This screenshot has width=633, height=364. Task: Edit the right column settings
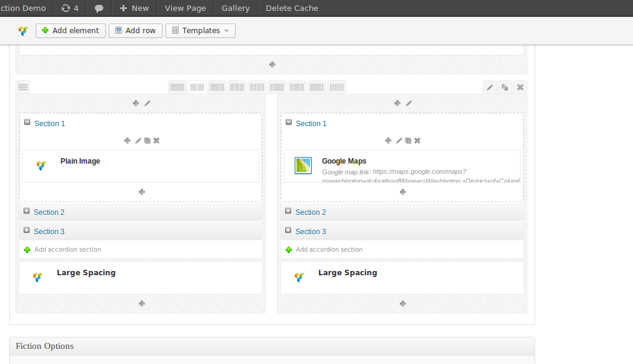click(x=409, y=103)
